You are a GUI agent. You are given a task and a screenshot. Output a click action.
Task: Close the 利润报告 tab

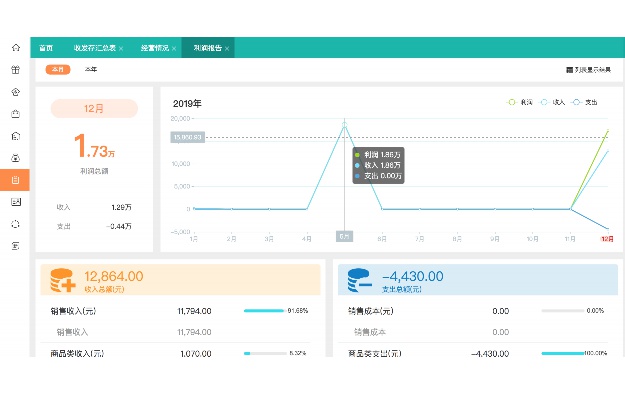[227, 49]
